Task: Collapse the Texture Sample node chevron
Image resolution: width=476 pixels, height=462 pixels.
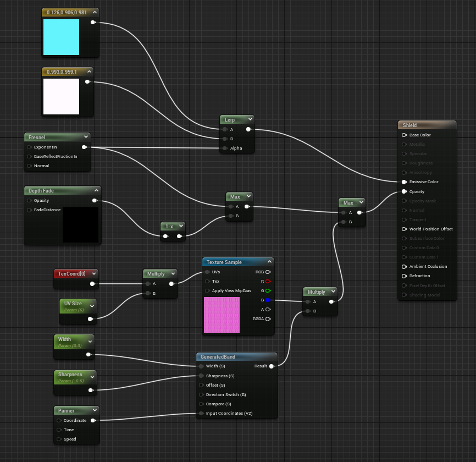Action: [269, 262]
